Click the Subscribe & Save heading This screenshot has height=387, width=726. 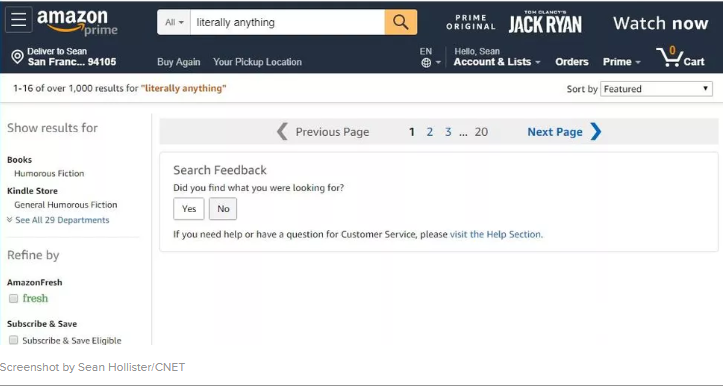click(x=42, y=324)
